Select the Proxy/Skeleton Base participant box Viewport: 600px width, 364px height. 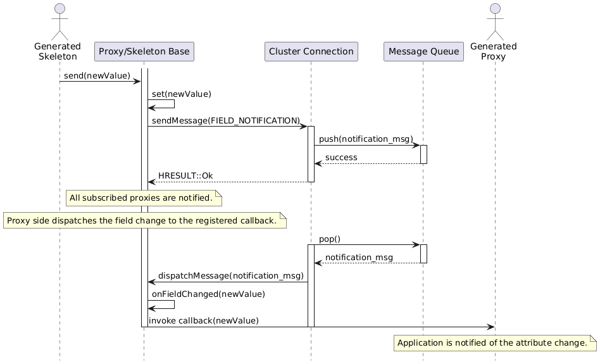pos(144,52)
